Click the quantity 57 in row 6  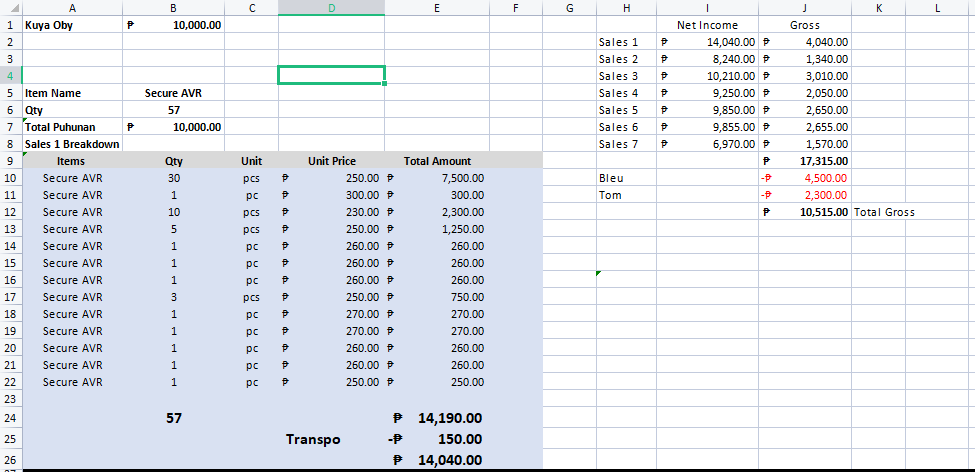pos(174,110)
